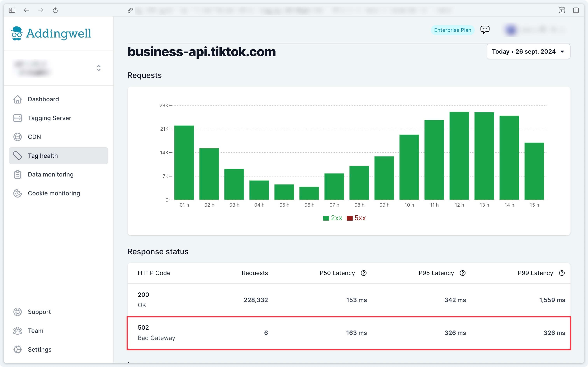Go back with the browser back arrow
Viewport: 588px width, 367px height.
point(26,10)
